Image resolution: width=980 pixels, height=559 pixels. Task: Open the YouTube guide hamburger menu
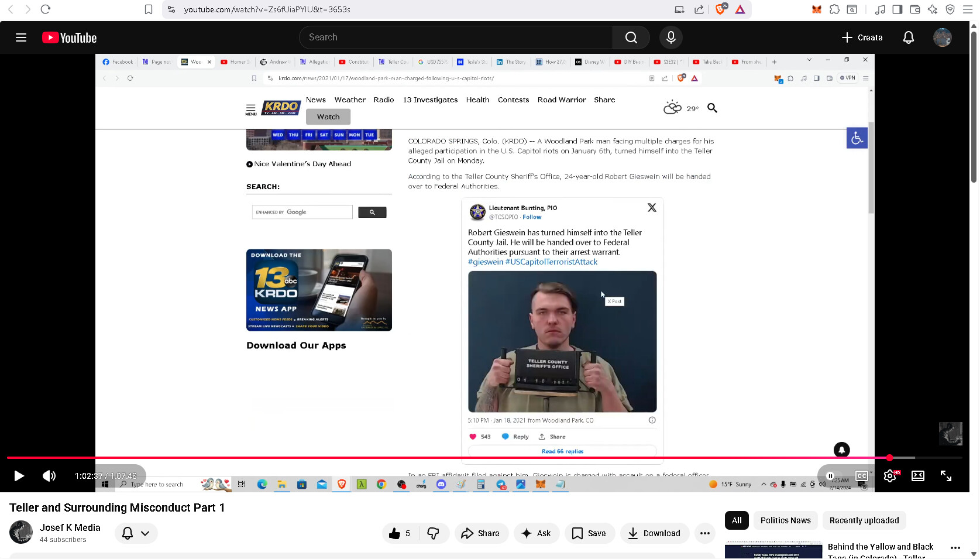pos(21,37)
